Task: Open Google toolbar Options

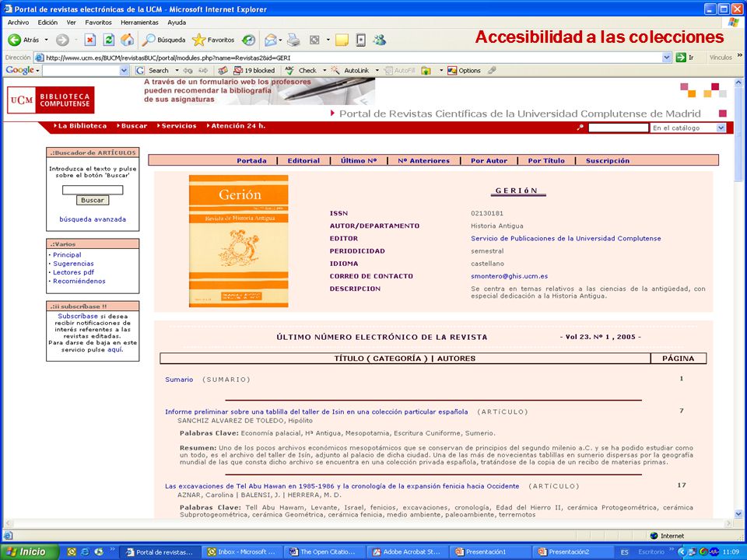Action: click(x=464, y=71)
